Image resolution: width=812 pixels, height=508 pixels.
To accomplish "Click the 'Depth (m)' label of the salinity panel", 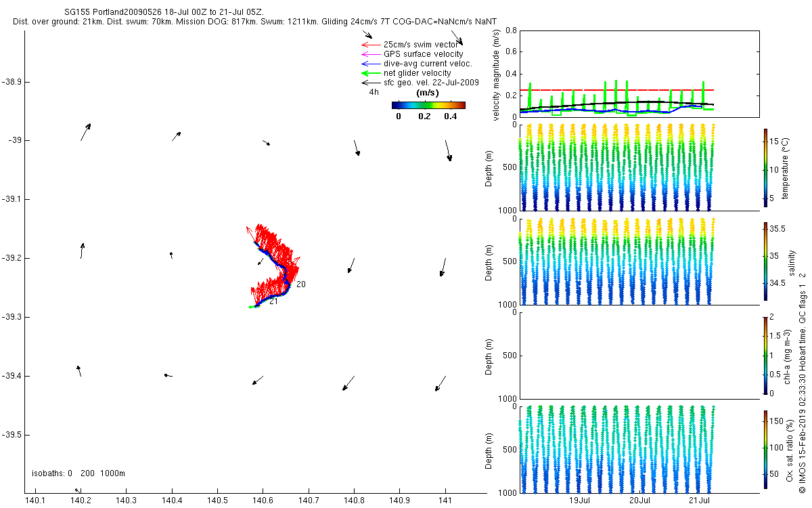I will (490, 261).
